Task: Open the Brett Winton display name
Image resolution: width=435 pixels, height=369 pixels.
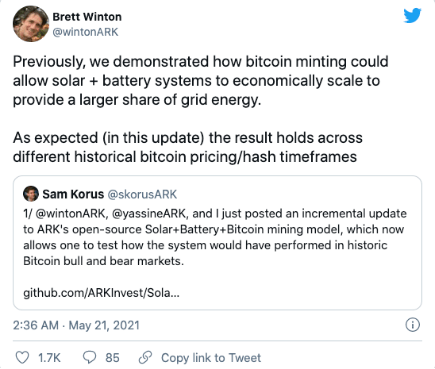Action: [87, 17]
